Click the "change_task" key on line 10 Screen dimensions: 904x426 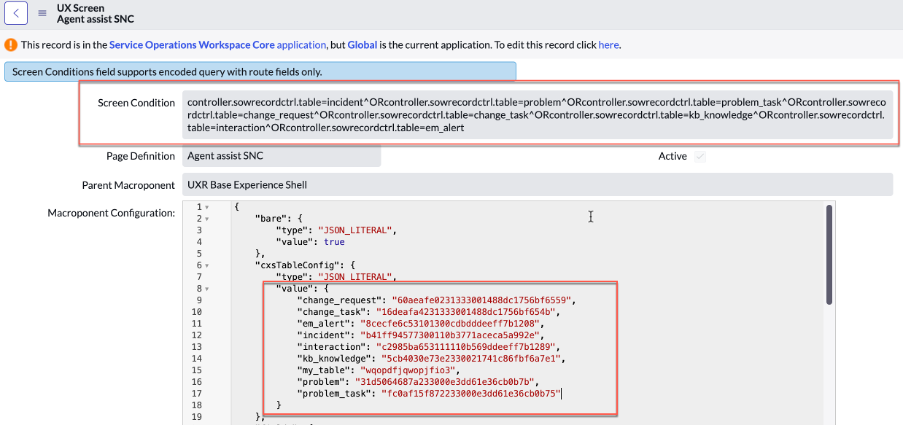coord(333,312)
